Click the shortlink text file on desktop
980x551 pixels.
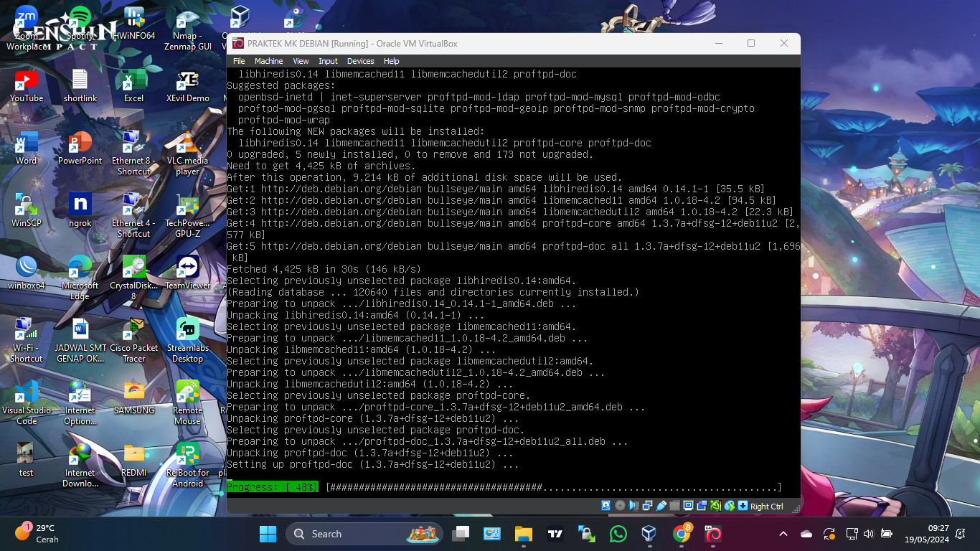[x=80, y=86]
